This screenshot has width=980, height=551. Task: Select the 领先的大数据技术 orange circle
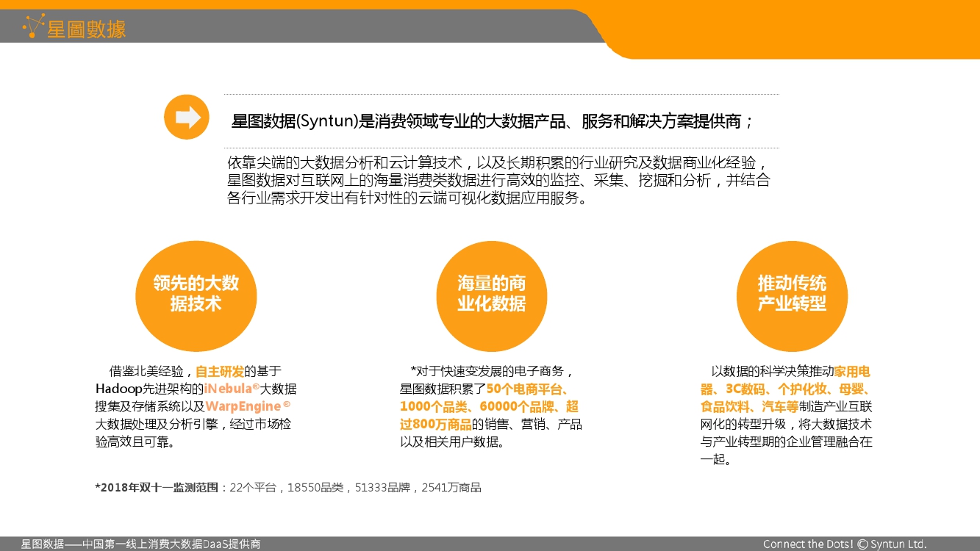point(196,296)
